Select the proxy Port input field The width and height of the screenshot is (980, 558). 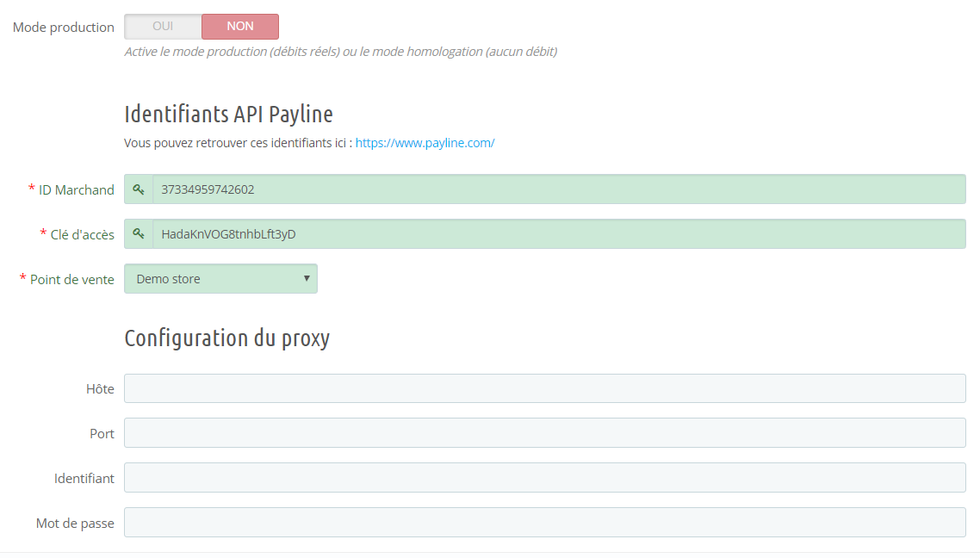click(544, 433)
